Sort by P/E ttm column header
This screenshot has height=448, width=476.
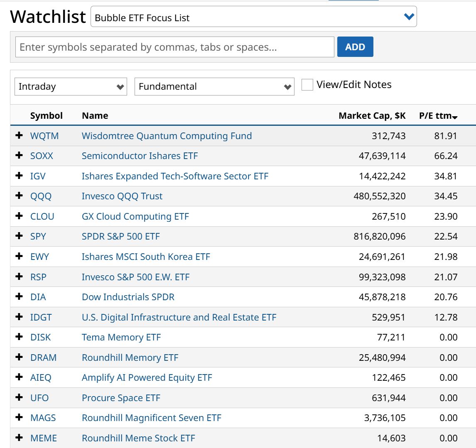pos(438,116)
